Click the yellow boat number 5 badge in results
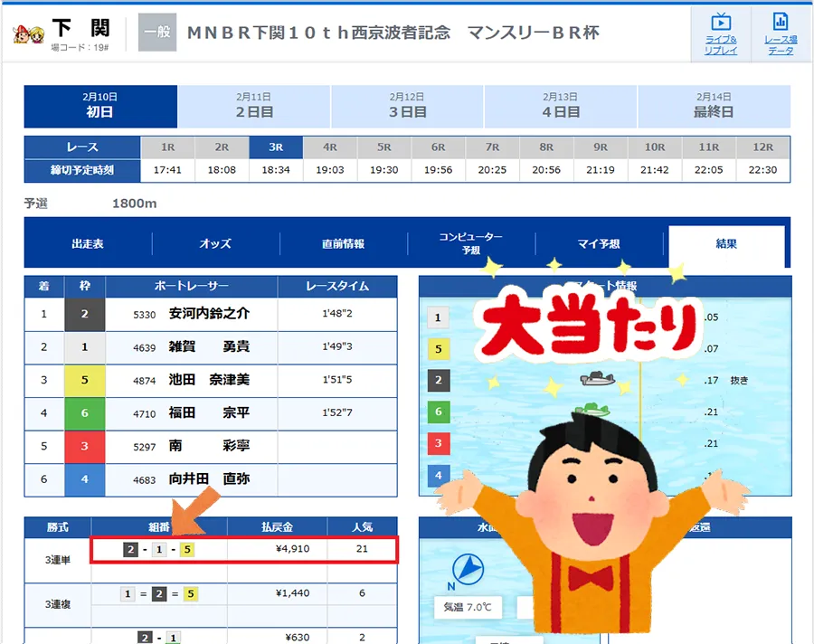The width and height of the screenshot is (814, 644). [x=85, y=381]
